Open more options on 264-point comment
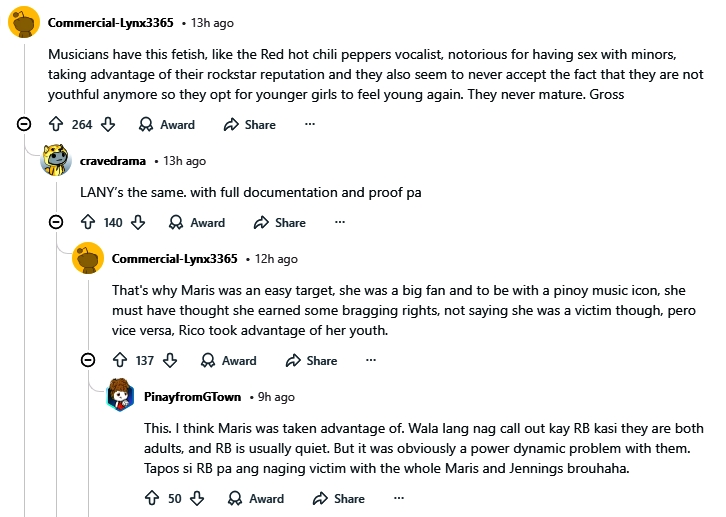 310,125
